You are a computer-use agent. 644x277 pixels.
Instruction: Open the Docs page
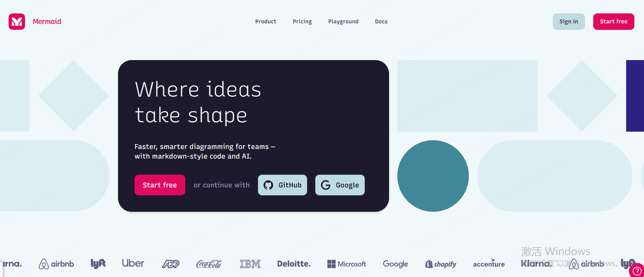click(381, 21)
